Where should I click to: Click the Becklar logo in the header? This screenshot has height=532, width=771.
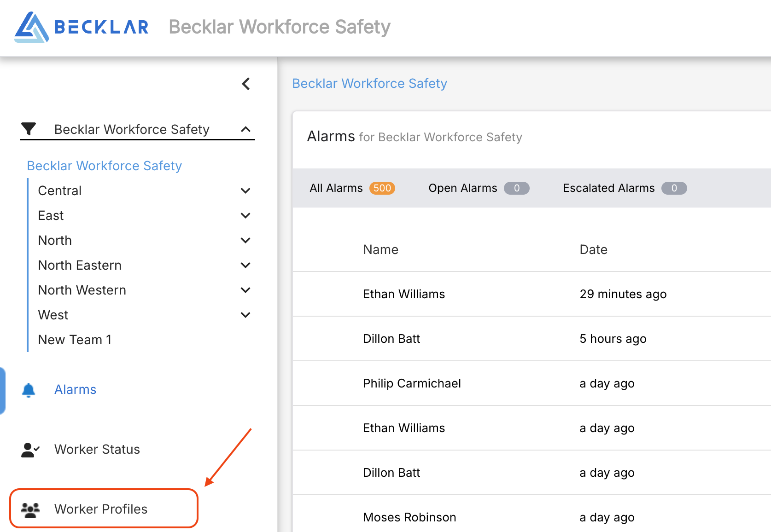82,27
